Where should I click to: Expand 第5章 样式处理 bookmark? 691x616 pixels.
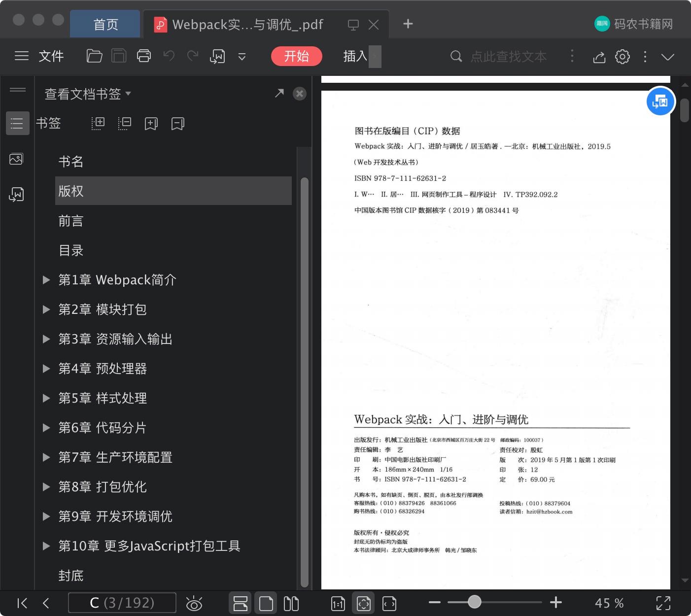point(46,398)
